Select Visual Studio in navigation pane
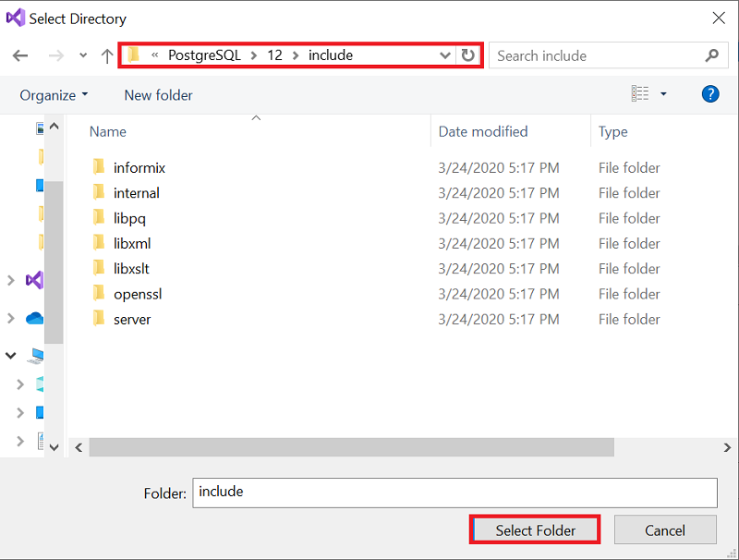Image resolution: width=739 pixels, height=560 pixels. 34,280
